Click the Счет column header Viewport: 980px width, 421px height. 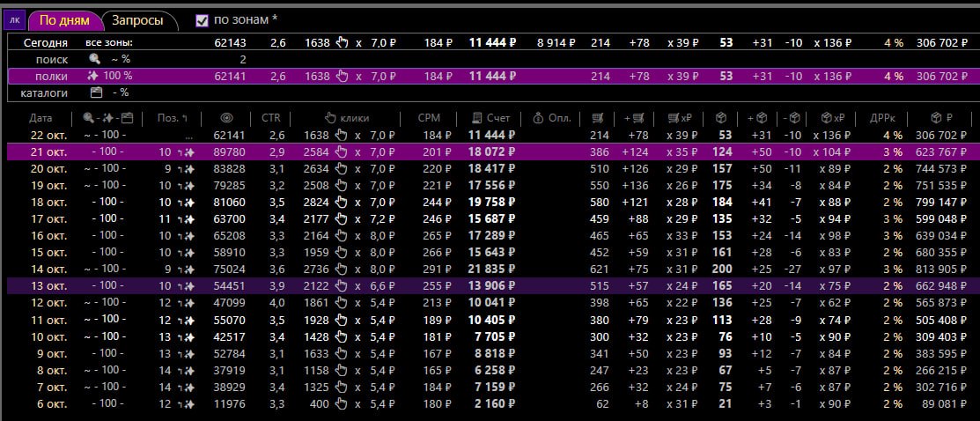point(491,118)
